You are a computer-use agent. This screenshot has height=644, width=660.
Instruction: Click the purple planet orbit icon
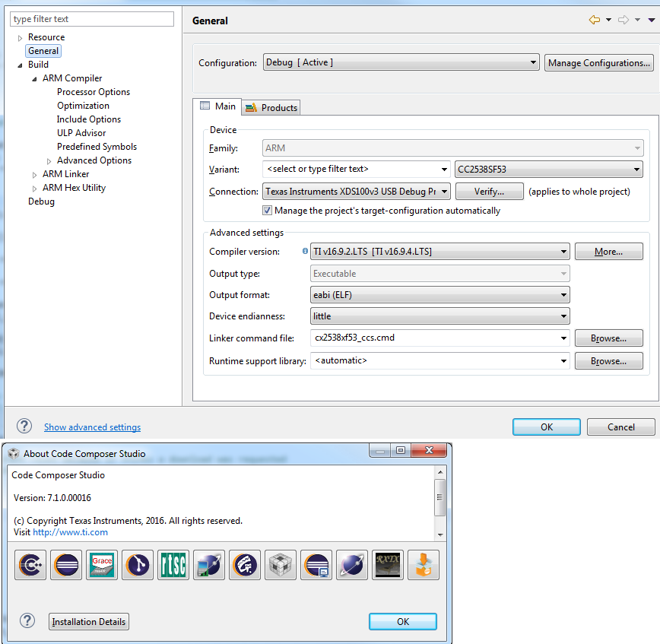click(x=352, y=565)
